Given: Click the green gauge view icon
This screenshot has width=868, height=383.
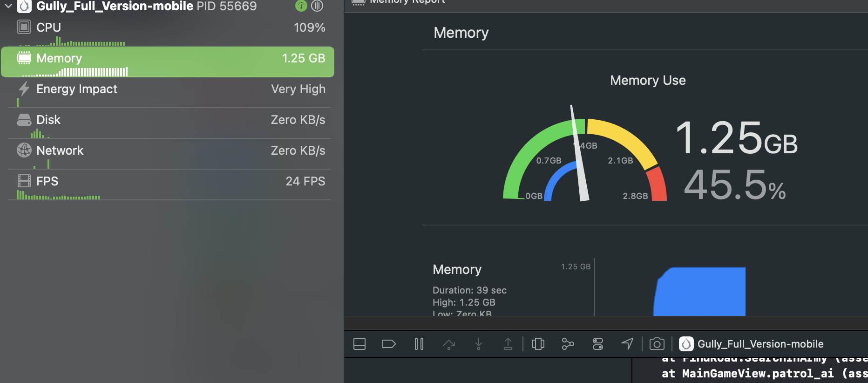Looking at the screenshot, I should 301,6.
